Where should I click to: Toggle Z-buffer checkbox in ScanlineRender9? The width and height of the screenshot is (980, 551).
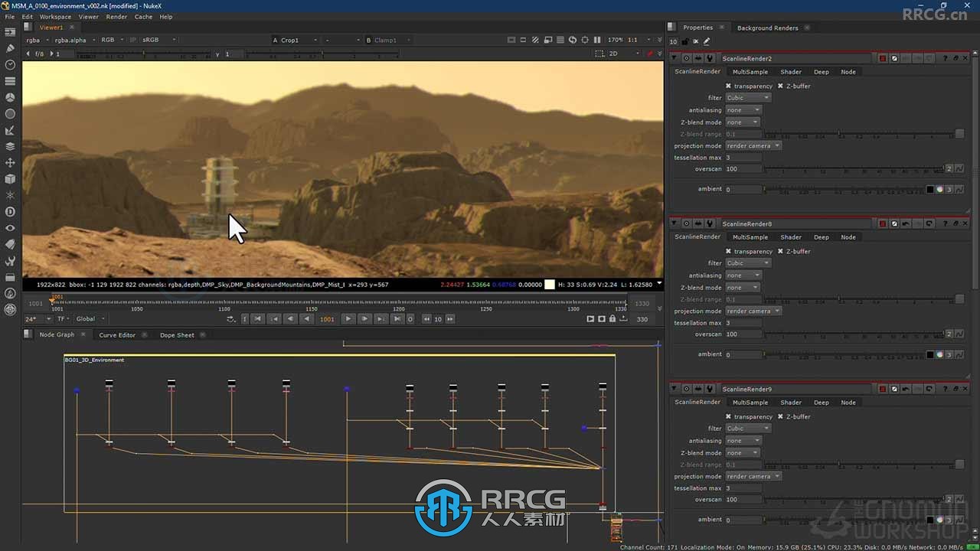point(780,416)
